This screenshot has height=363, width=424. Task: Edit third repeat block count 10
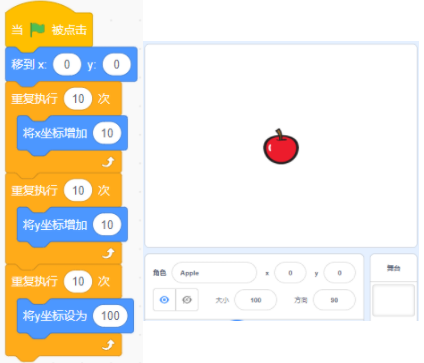pos(78,281)
